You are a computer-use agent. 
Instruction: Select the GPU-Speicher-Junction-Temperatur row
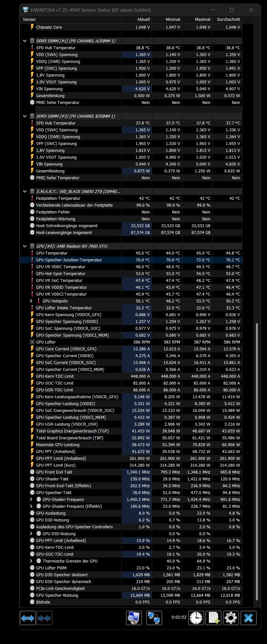(131, 260)
